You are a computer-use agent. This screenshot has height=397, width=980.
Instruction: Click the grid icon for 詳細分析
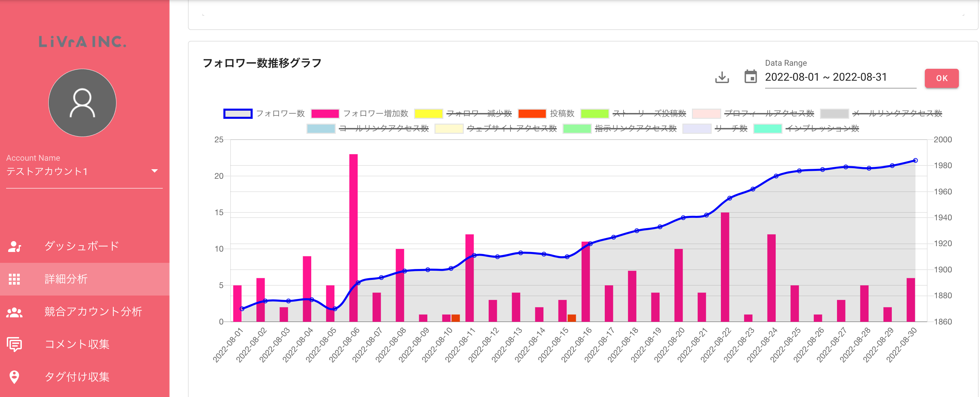click(14, 279)
